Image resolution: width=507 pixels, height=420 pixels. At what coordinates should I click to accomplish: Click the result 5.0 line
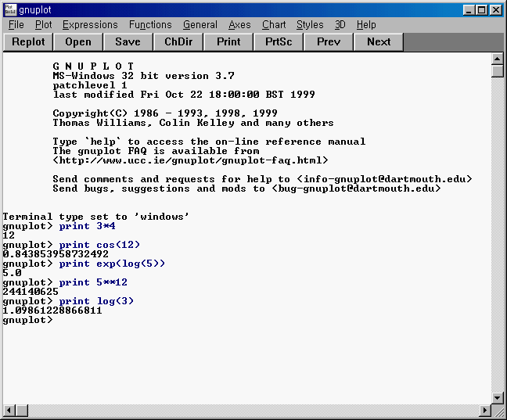[12, 273]
